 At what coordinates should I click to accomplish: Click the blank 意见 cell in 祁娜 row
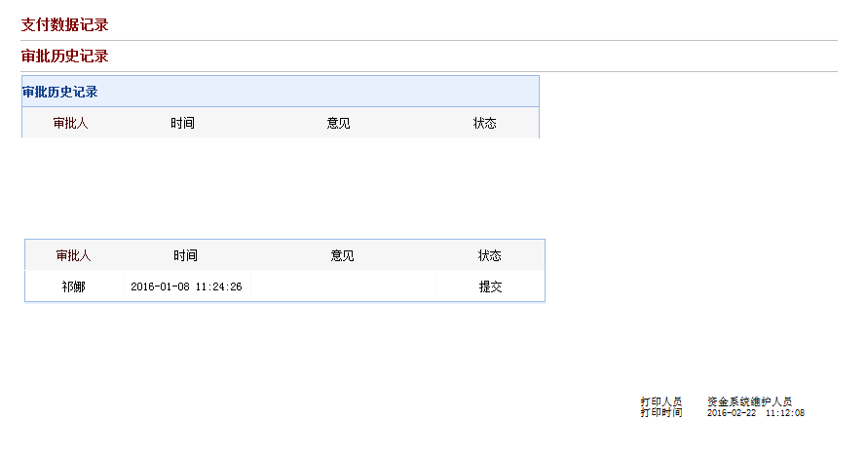coord(344,286)
